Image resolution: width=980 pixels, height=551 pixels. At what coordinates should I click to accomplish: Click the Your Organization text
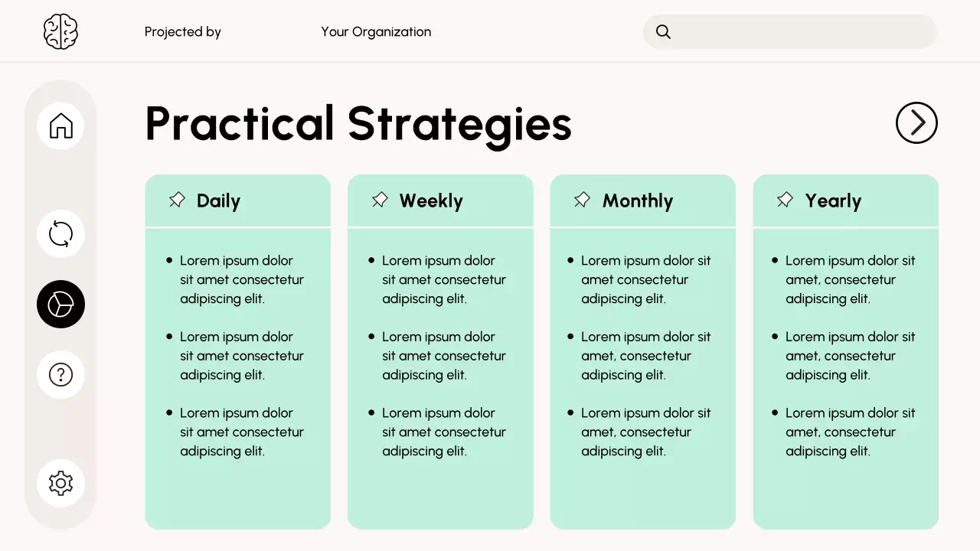[x=376, y=32]
